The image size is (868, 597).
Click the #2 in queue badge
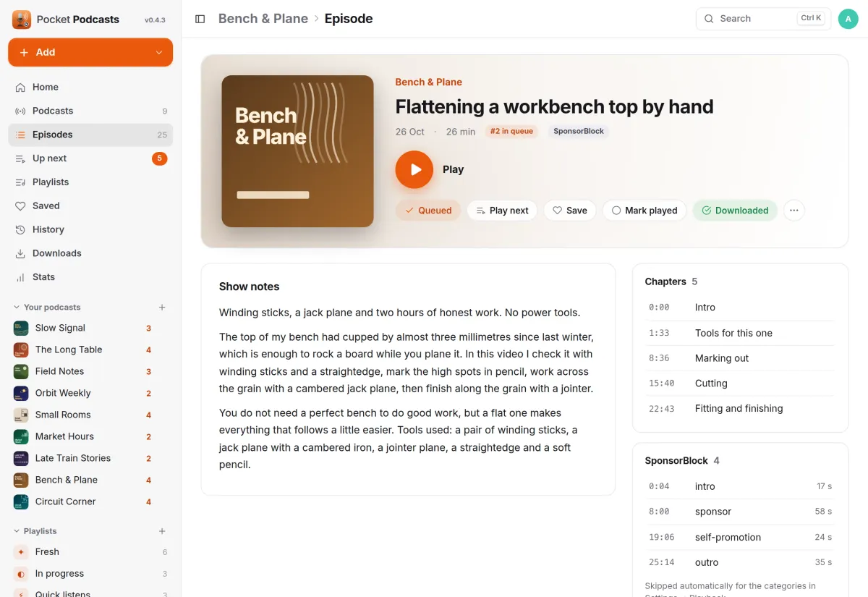click(x=511, y=132)
